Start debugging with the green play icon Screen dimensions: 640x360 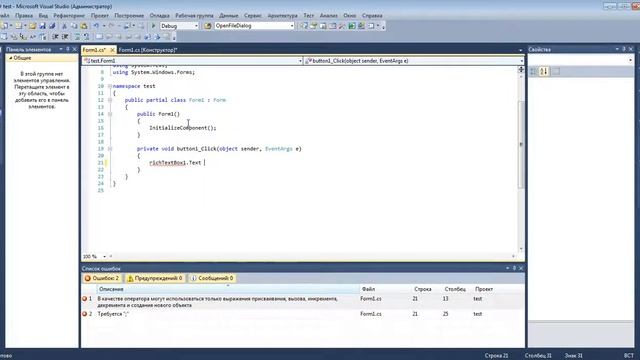click(153, 26)
